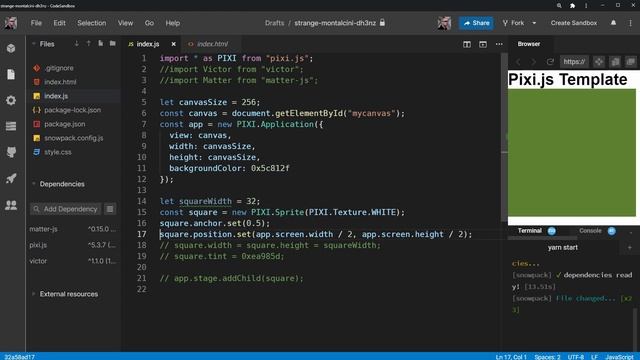
Task: Open the Help menu
Action: tap(173, 23)
